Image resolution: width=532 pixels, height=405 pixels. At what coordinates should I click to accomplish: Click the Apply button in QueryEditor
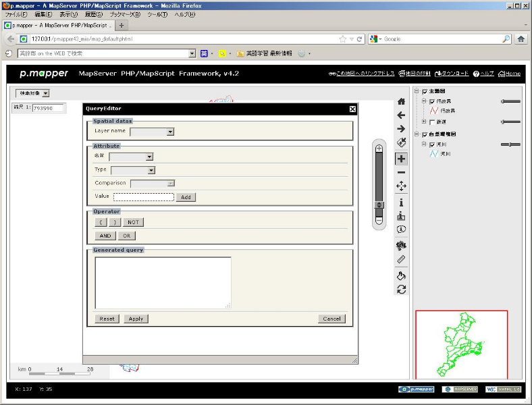(136, 319)
